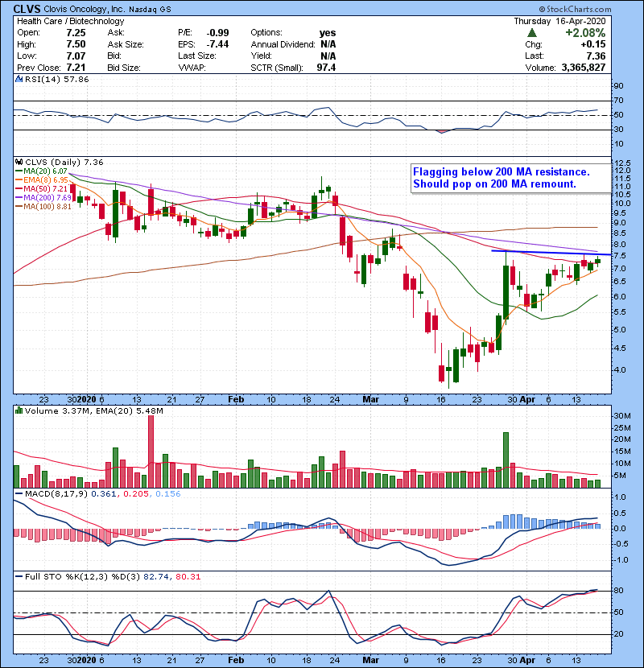Click the 30M volume scale label
Image resolution: width=644 pixels, height=668 pixels.
point(622,416)
